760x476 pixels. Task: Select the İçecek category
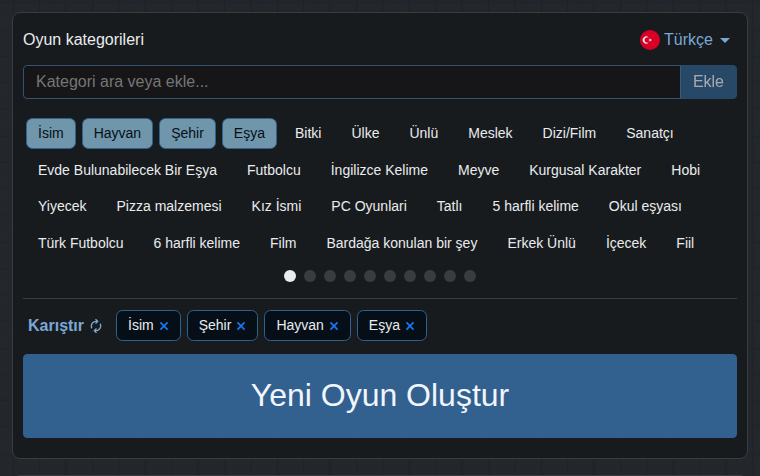(626, 243)
